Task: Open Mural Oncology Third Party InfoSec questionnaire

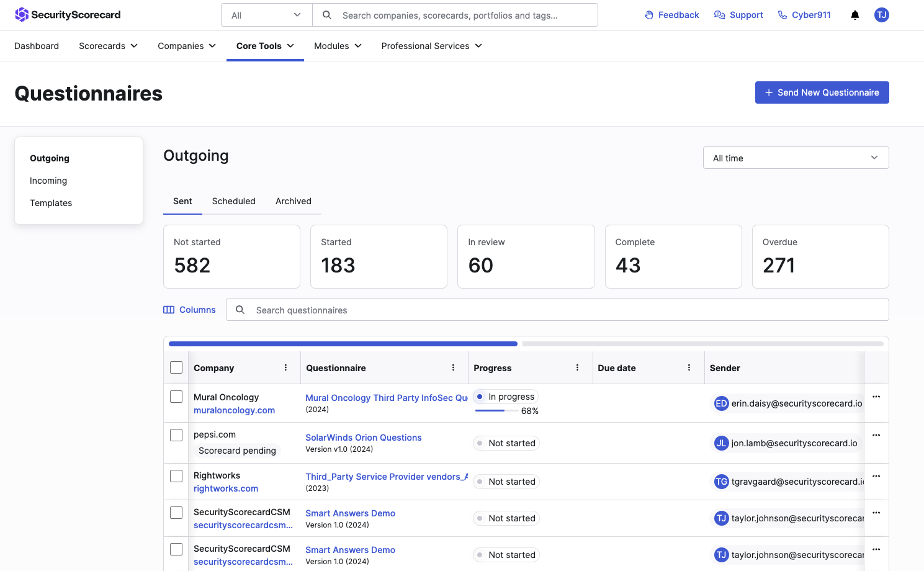Action: pyautogui.click(x=387, y=398)
